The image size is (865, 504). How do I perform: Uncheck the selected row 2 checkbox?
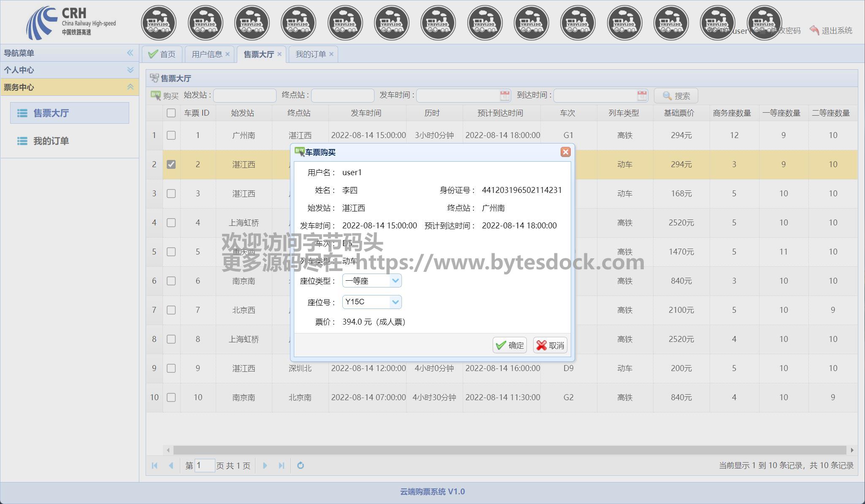(171, 165)
